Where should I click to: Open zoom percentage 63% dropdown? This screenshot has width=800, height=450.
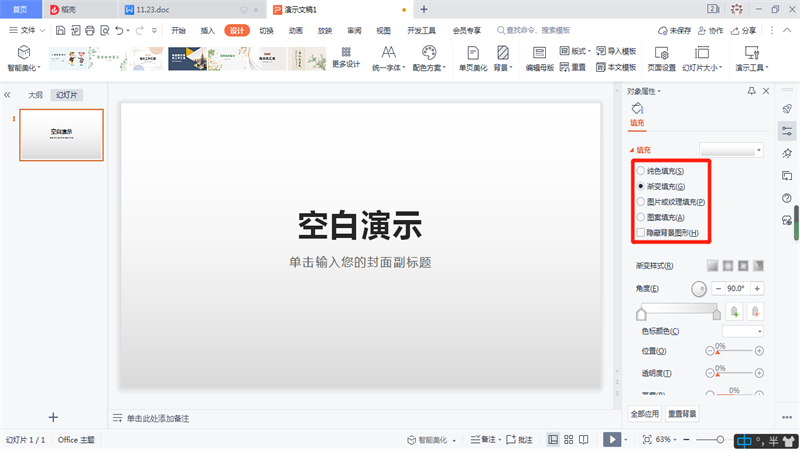tap(666, 439)
